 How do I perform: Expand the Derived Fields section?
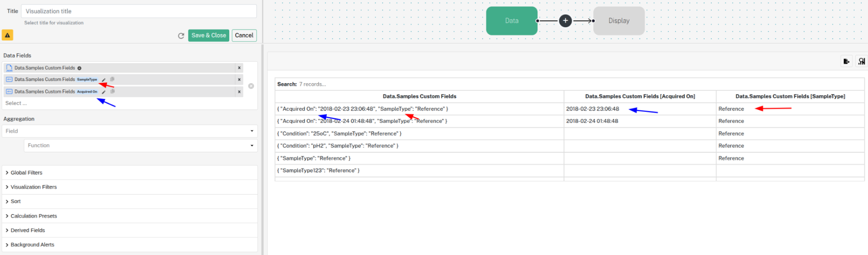[130, 230]
